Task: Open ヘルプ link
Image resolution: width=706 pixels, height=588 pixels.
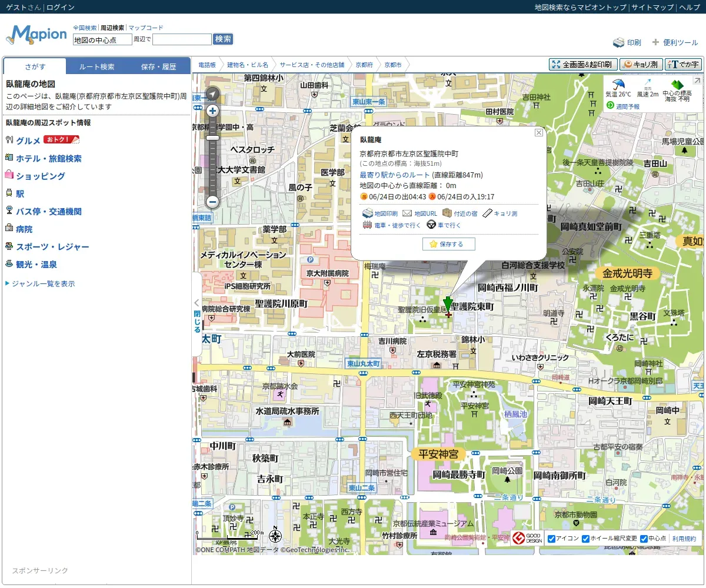Action: click(x=690, y=7)
